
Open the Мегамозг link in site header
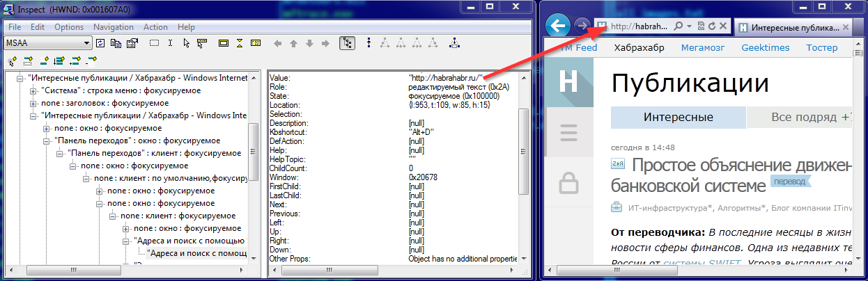coord(702,47)
